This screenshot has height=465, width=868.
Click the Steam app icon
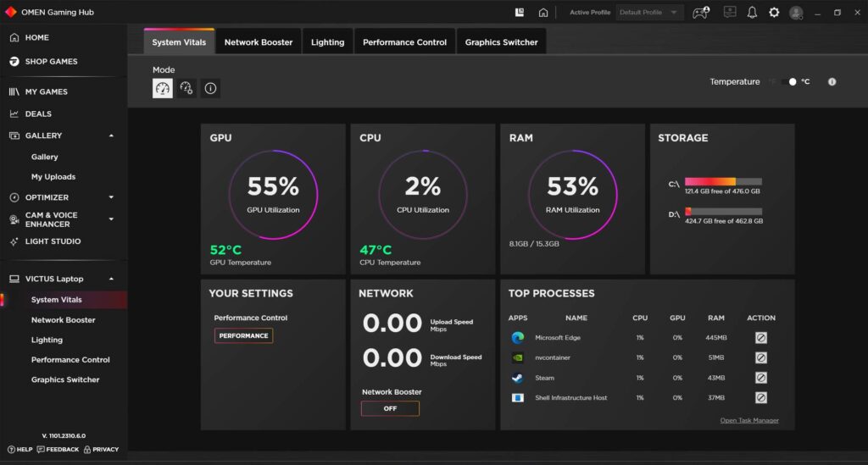[518, 379]
